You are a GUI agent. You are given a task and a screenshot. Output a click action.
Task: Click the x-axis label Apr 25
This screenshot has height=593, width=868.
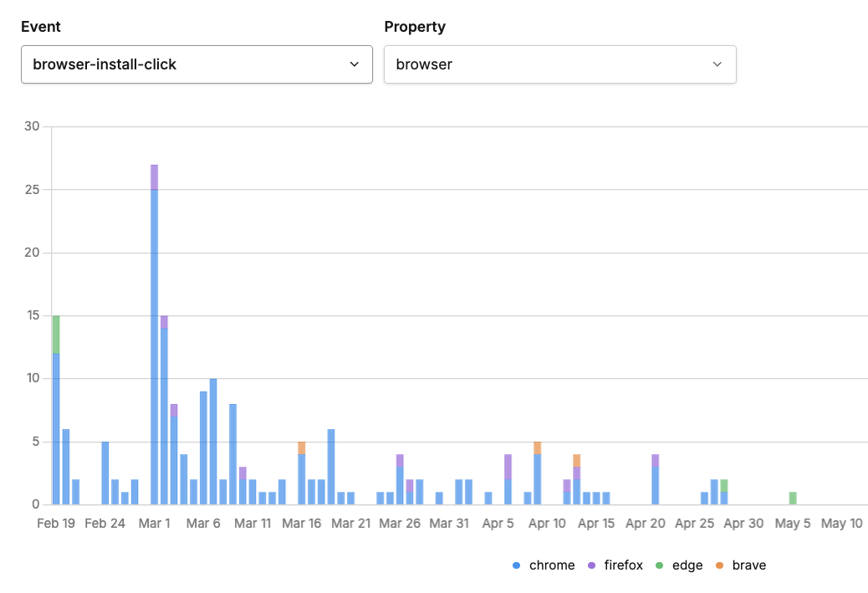[695, 524]
